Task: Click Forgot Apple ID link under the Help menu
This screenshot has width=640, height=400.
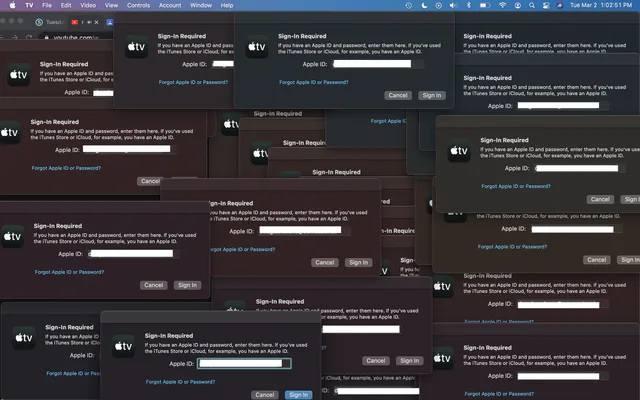Action: click(313, 82)
